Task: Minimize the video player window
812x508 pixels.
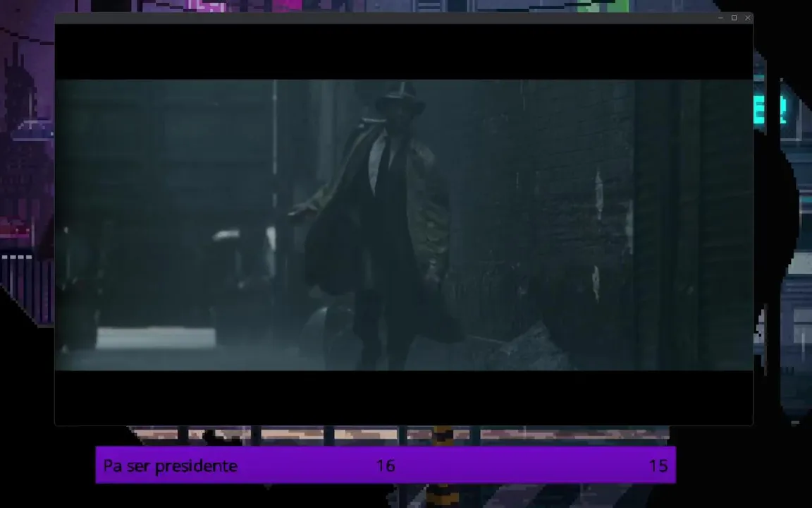Action: (x=720, y=18)
